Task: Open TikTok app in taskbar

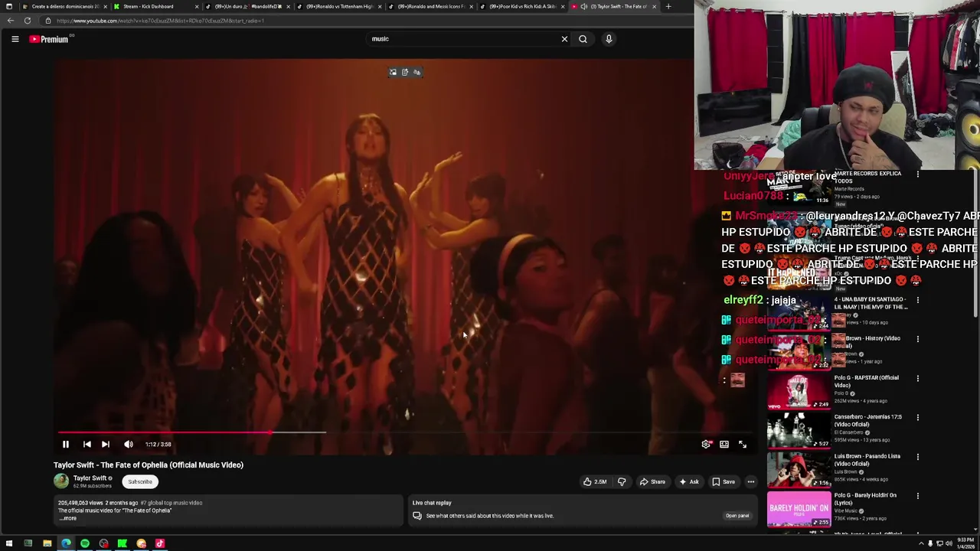Action: [160, 543]
